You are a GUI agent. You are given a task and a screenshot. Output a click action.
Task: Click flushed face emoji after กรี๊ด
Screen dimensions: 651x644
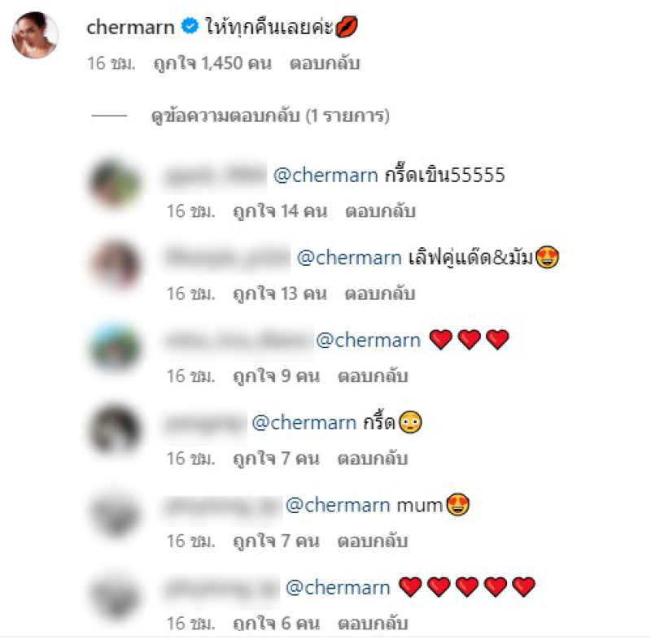(410, 422)
